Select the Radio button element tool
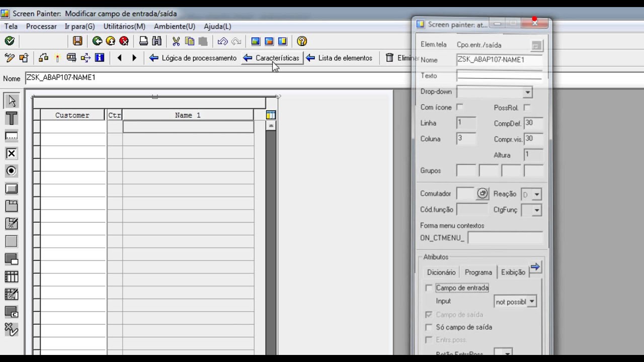This screenshot has height=362, width=644. coord(12,171)
